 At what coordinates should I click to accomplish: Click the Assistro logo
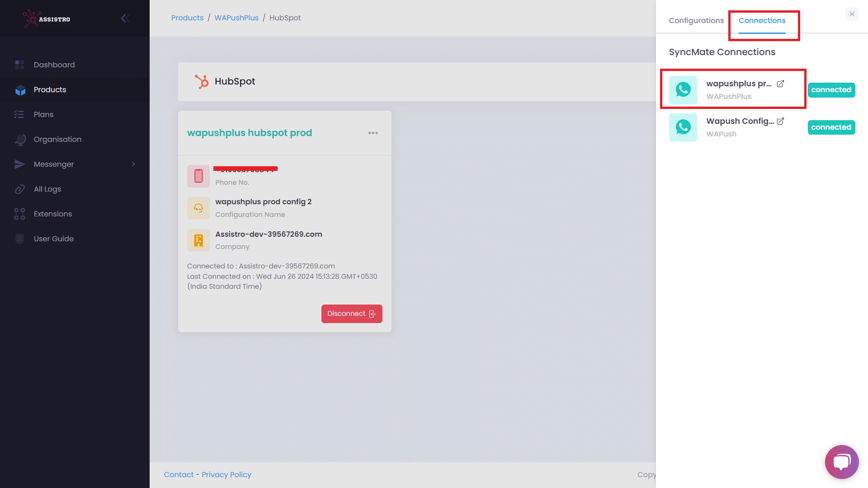pos(47,19)
